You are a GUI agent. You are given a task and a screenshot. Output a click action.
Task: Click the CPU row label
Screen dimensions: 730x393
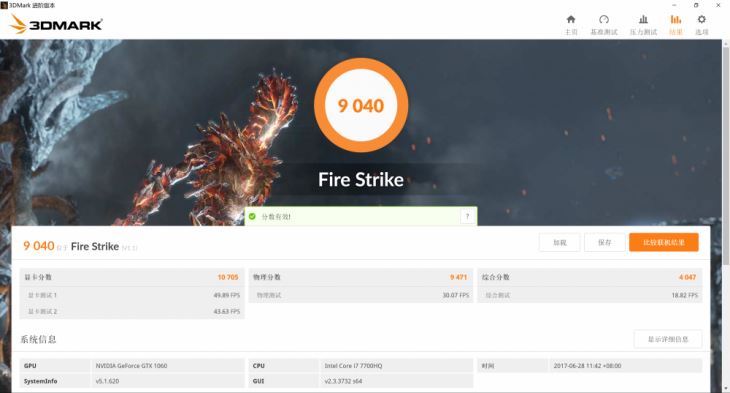point(259,366)
